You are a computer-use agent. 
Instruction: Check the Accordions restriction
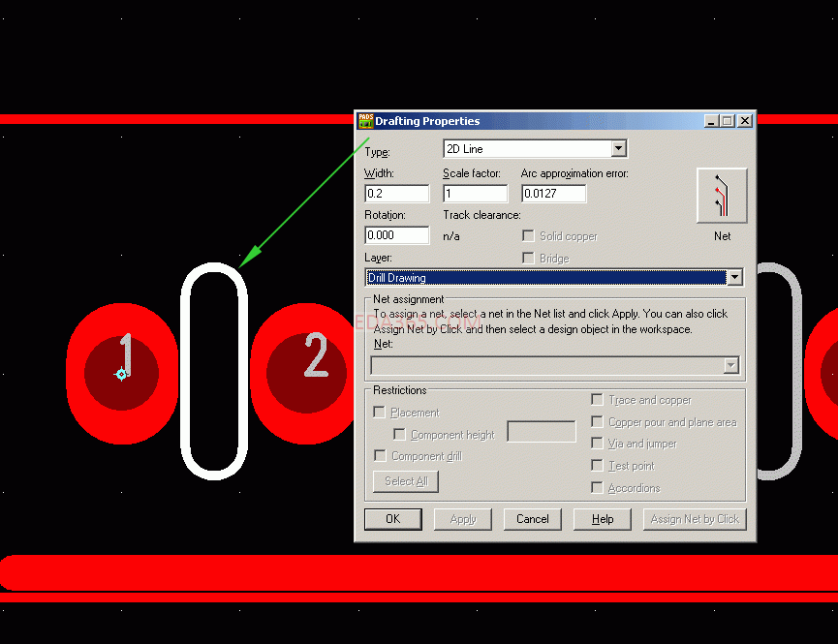[x=597, y=487]
